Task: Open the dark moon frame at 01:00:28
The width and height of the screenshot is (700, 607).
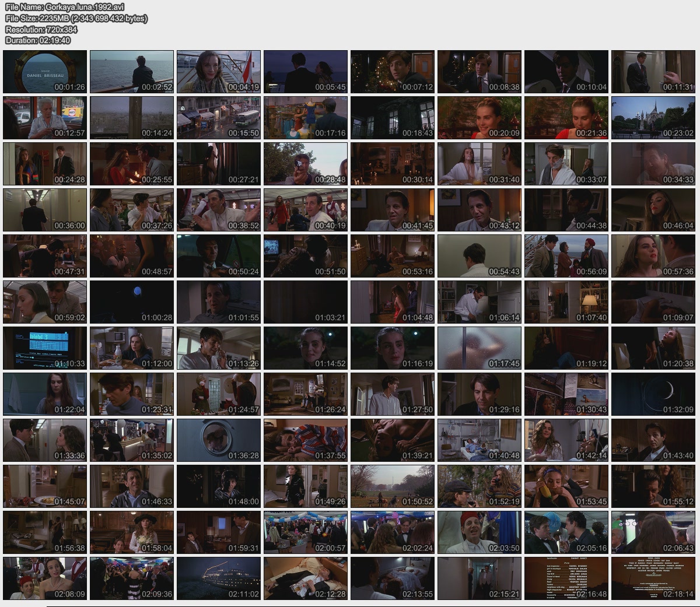Action: [x=132, y=302]
